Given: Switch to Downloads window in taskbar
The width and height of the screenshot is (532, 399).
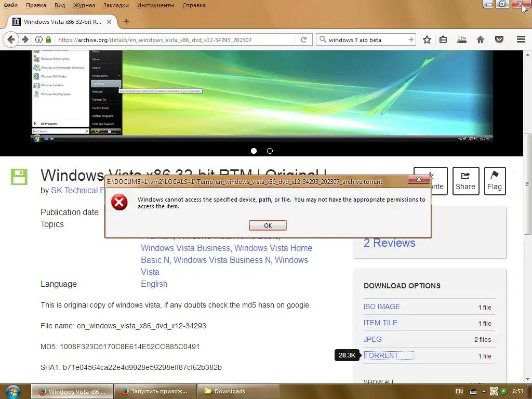Looking at the screenshot, I should [x=238, y=392].
